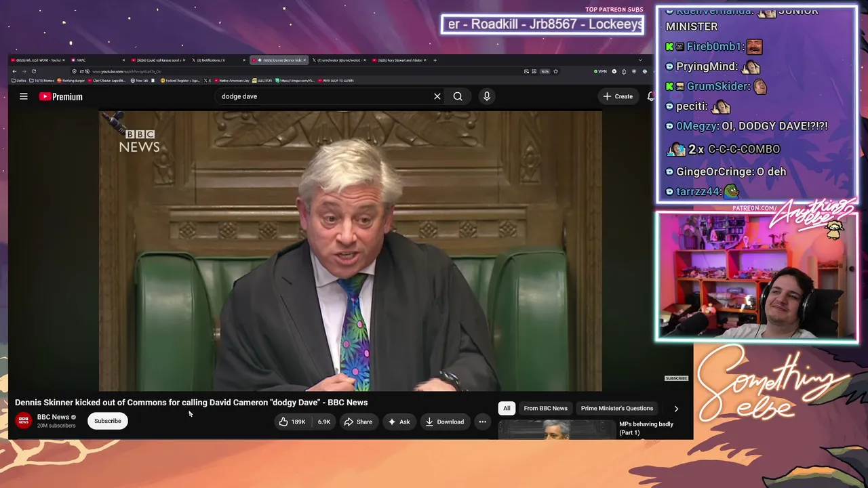Close the 'Rory Stewart and Alastair' tab
This screenshot has height=488, width=868.
tap(425, 60)
